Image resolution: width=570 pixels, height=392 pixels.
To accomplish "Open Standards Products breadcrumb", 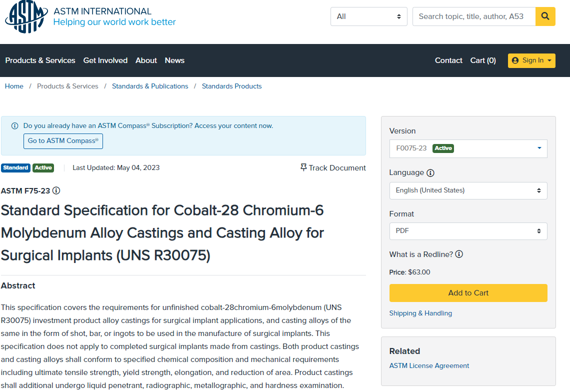I will (231, 86).
